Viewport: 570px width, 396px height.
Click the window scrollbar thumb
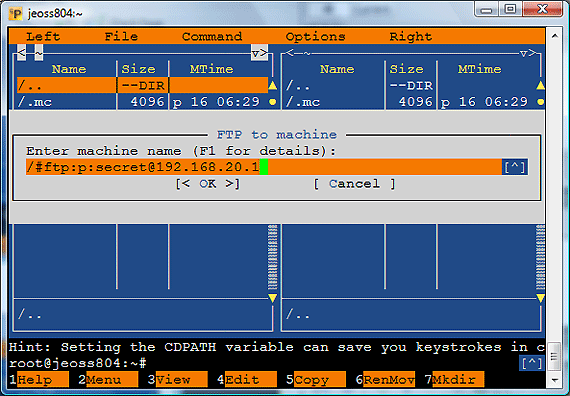[x=555, y=357]
